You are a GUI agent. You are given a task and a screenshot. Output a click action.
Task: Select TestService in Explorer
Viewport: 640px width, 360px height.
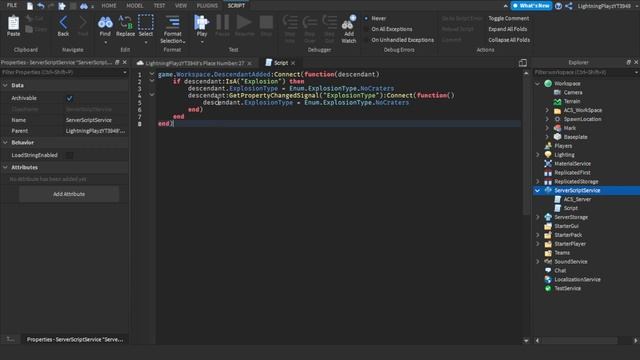[567, 289]
